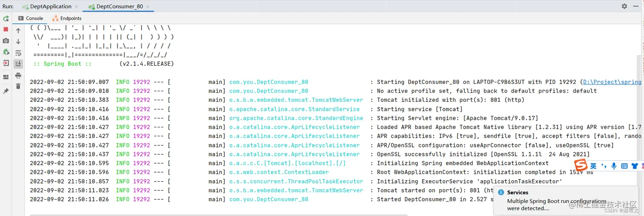This screenshot has height=216, width=644.
Task: Click the Up the stack trace arrow
Action: [18, 31]
